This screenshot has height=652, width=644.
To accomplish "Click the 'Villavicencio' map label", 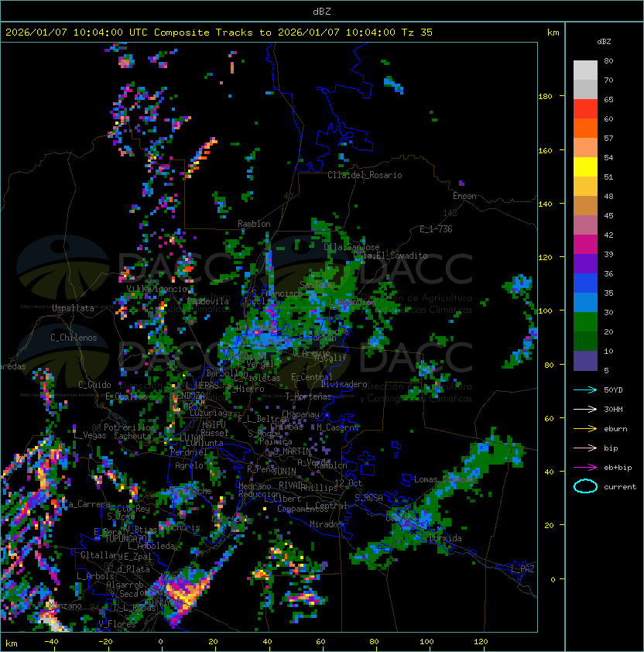I will point(156,289).
